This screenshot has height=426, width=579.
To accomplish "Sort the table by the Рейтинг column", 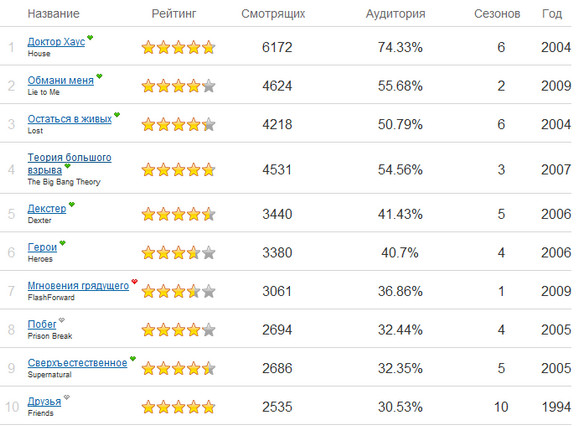I will pyautogui.click(x=174, y=14).
